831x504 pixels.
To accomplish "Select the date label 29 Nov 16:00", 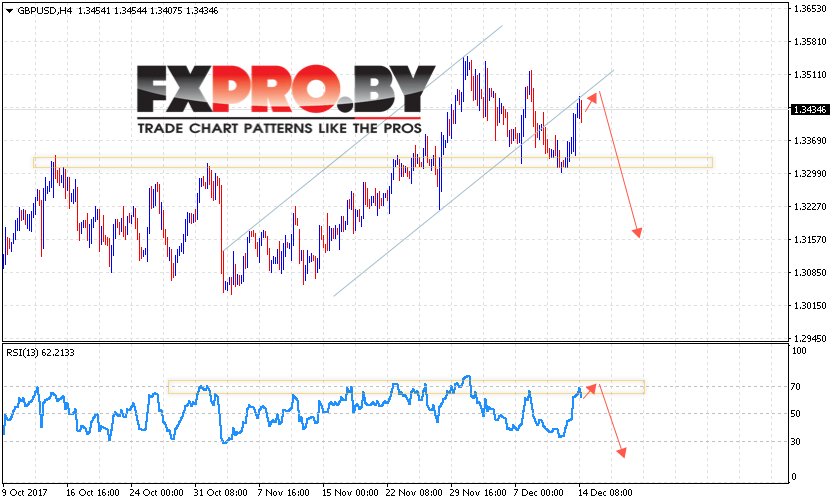I will pos(478,493).
